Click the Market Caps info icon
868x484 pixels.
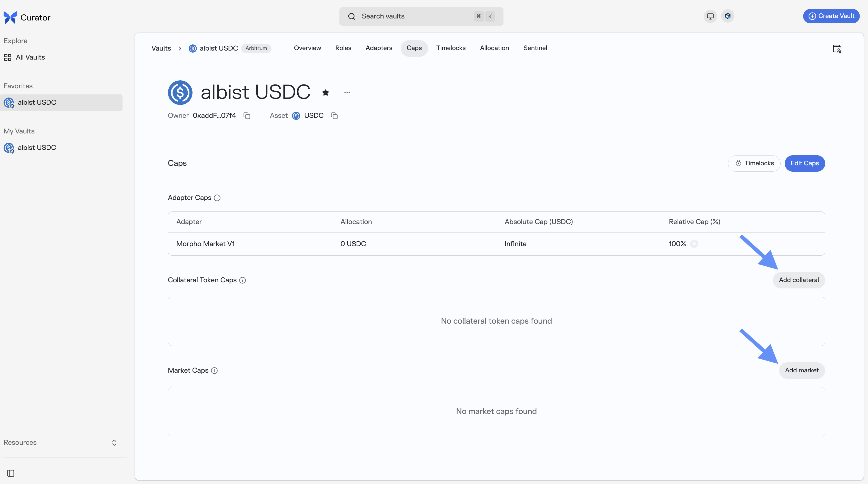coord(214,371)
